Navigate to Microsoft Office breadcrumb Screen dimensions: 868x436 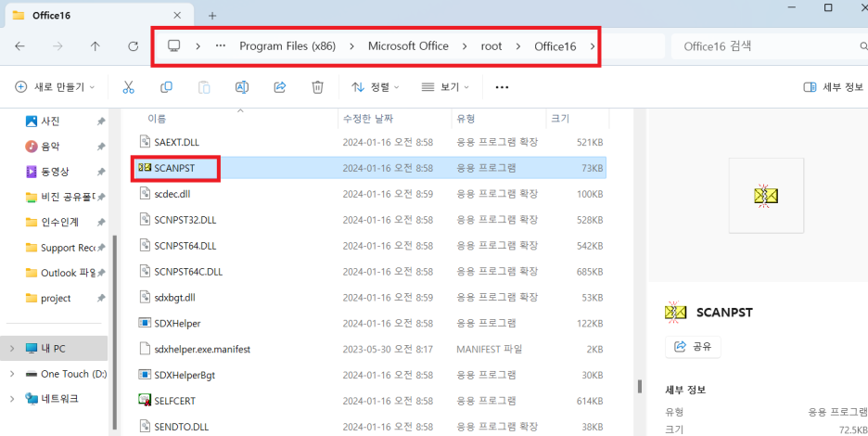pos(408,46)
